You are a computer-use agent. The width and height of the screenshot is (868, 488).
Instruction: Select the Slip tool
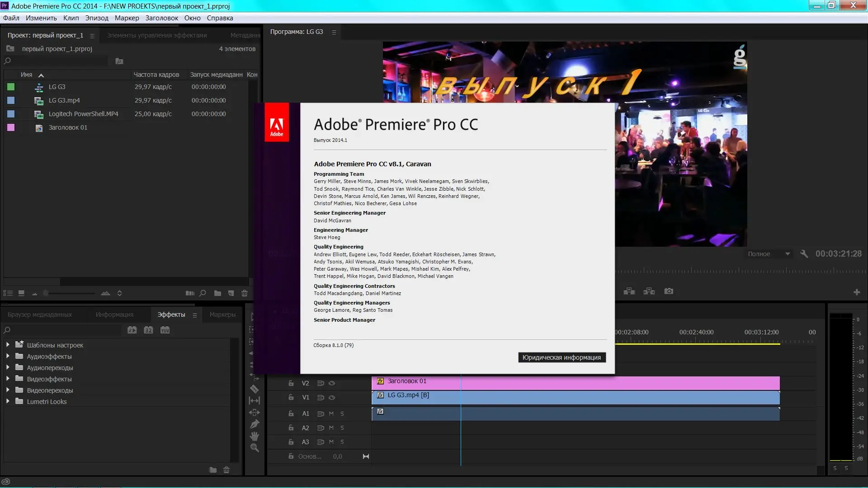(255, 400)
